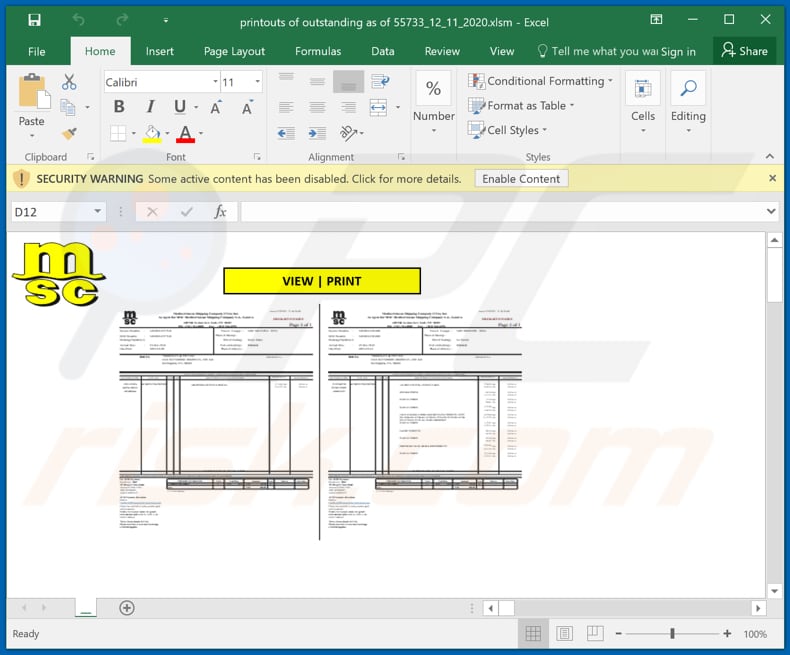Viewport: 790px width, 655px height.
Task: Click the Center alignment icon
Action: 317,107
